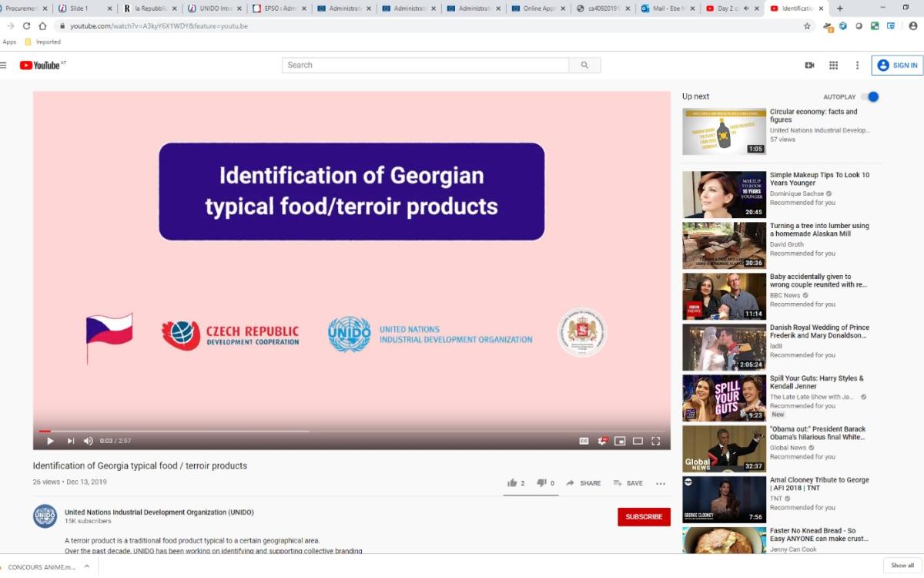Click the video title text below player
This screenshot has height=578, width=924.
coord(140,465)
